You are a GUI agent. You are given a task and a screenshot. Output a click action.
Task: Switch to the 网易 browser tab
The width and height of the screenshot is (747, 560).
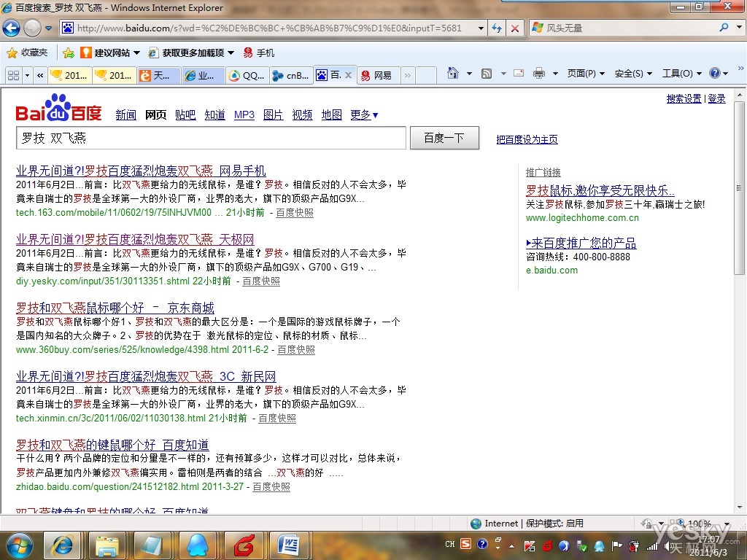pos(379,75)
